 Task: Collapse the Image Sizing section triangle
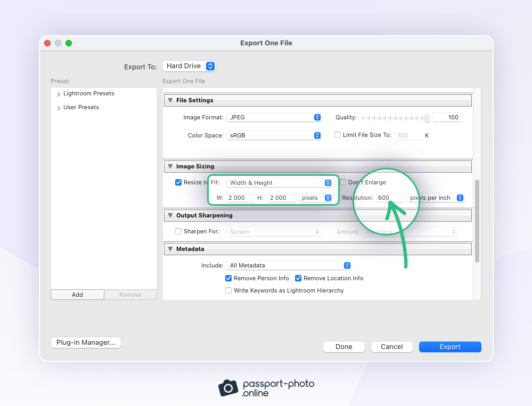170,166
